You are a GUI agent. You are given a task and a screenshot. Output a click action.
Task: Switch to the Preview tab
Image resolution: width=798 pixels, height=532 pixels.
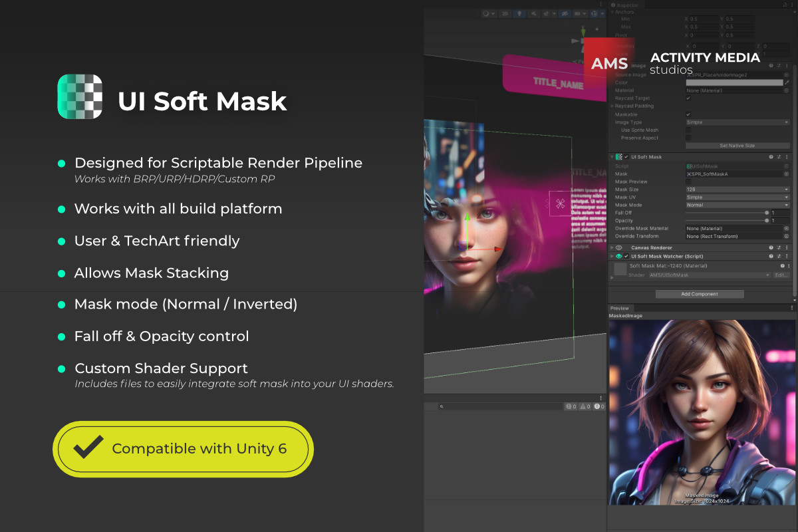(x=618, y=308)
